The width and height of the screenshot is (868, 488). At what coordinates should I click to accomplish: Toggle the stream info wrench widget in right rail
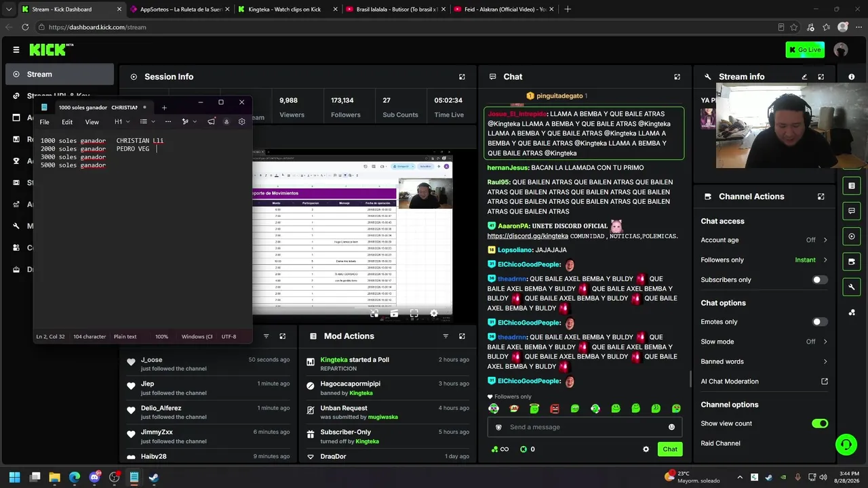click(x=852, y=287)
